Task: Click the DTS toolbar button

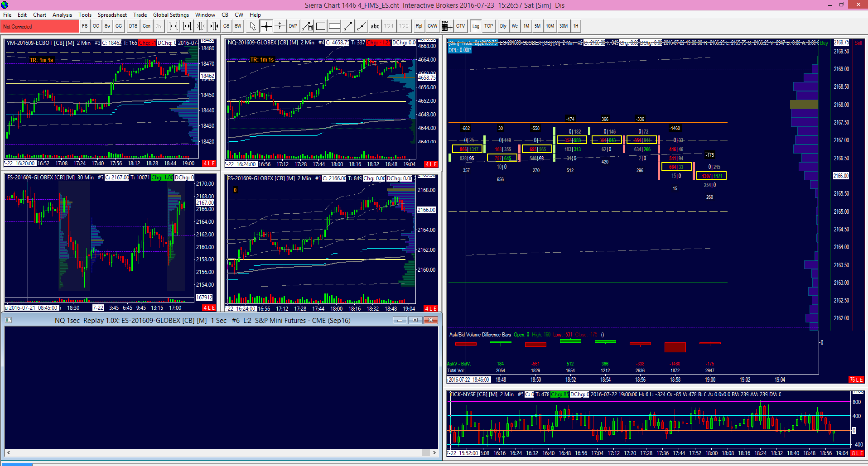Action: pyautogui.click(x=133, y=26)
